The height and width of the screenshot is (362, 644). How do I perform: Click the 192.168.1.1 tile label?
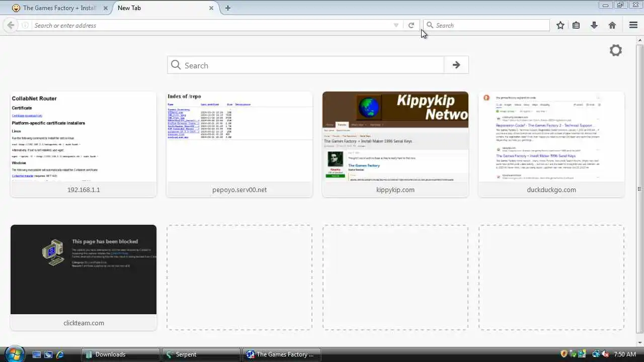[x=84, y=190]
